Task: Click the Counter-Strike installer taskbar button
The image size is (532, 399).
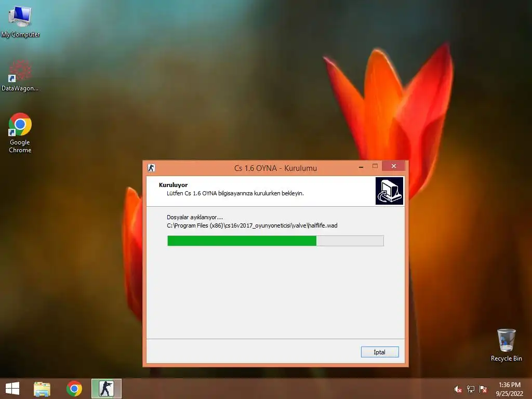Action: coord(106,389)
